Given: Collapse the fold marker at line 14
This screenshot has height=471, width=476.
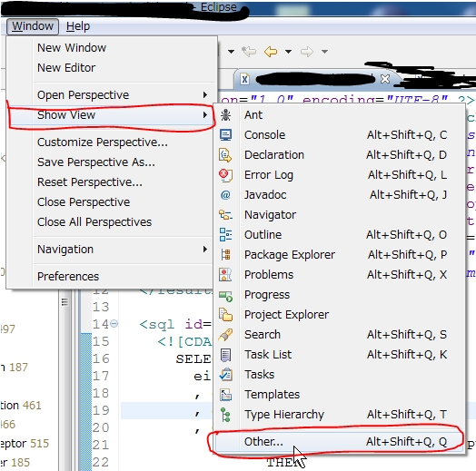Looking at the screenshot, I should point(114,324).
